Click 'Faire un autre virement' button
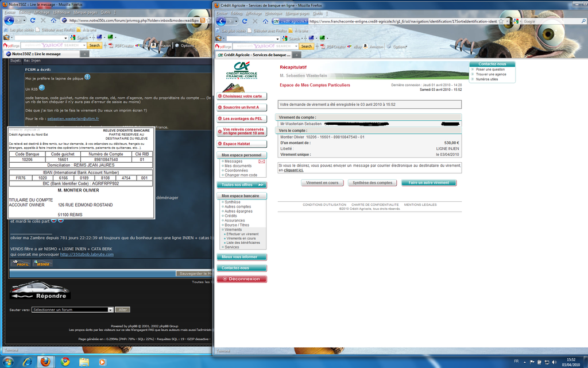The height and width of the screenshot is (368, 588). point(428,183)
